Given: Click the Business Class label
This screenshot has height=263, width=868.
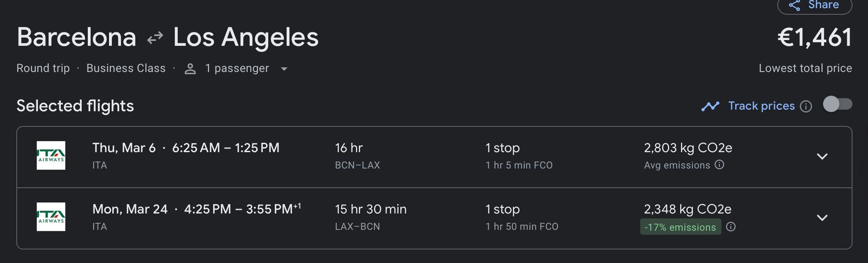Looking at the screenshot, I should point(126,68).
